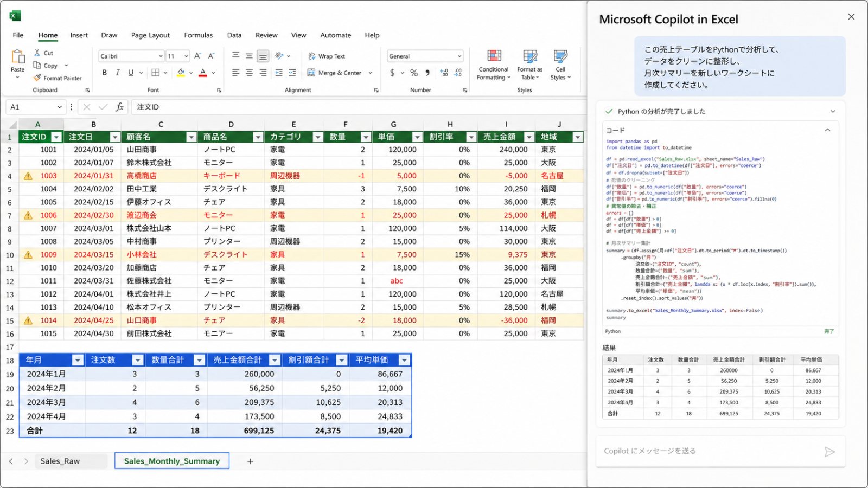The width and height of the screenshot is (868, 488).
Task: Toggle underline formatting
Action: pyautogui.click(x=131, y=73)
